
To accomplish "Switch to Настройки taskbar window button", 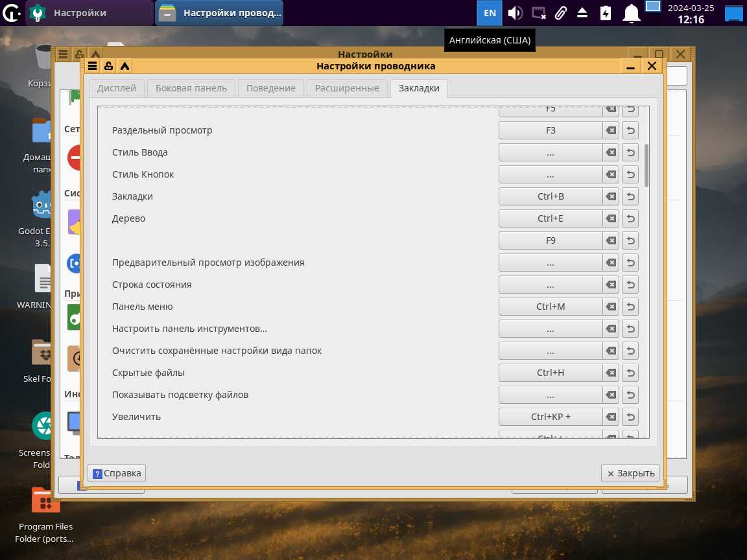I will pos(90,13).
